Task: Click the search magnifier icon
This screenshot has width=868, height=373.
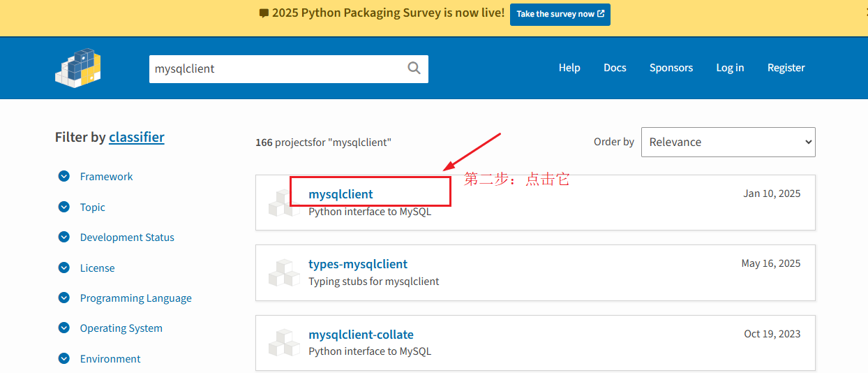Action: click(x=414, y=68)
